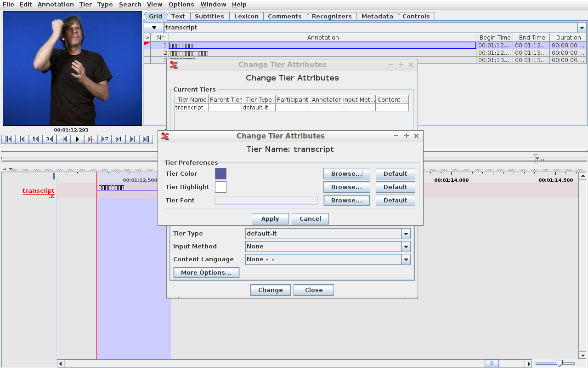
Task: Select the transcript row in Current Tiers table
Action: [x=292, y=108]
